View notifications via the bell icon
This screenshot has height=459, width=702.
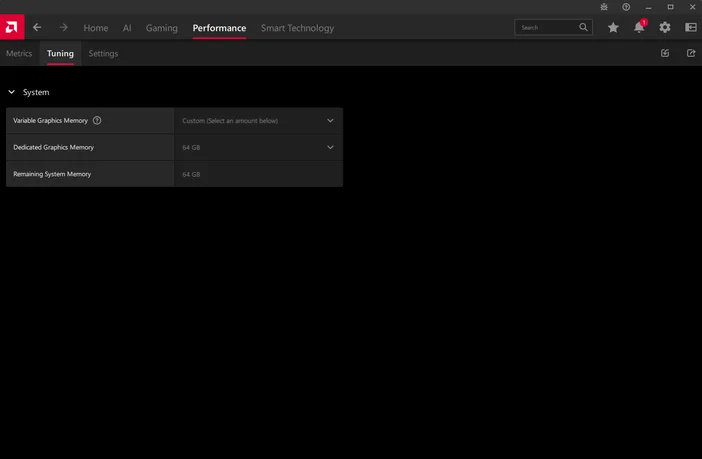click(639, 28)
